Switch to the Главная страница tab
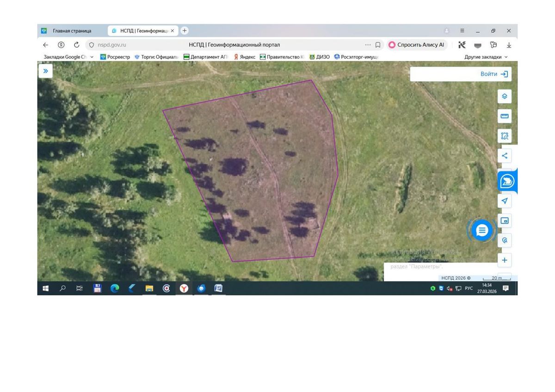Viewport: 555px width, 392px height. tap(72, 31)
